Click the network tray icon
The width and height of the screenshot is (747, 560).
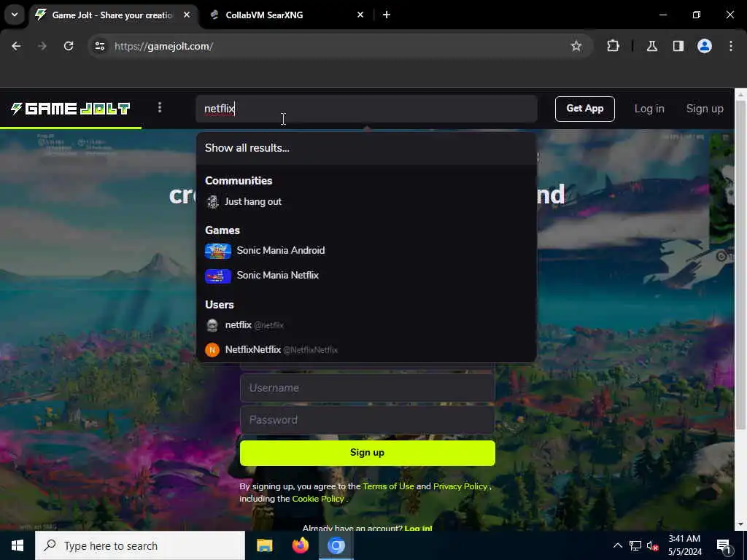(x=635, y=545)
